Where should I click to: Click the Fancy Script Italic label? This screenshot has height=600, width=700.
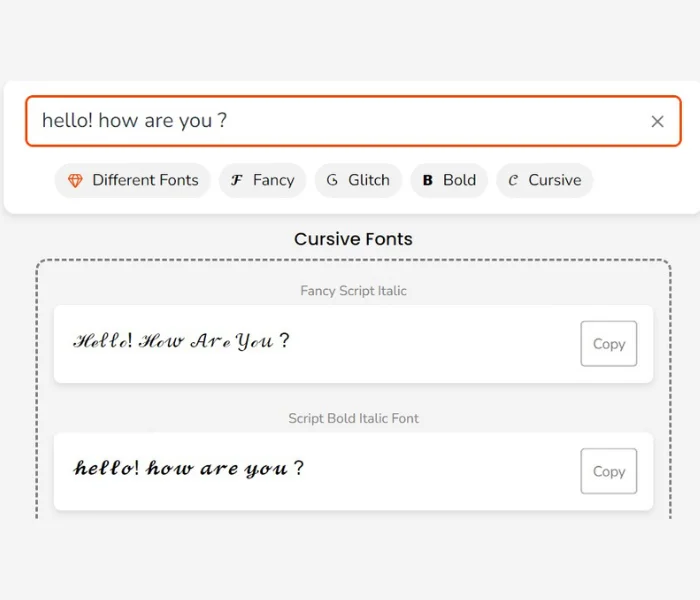click(353, 291)
